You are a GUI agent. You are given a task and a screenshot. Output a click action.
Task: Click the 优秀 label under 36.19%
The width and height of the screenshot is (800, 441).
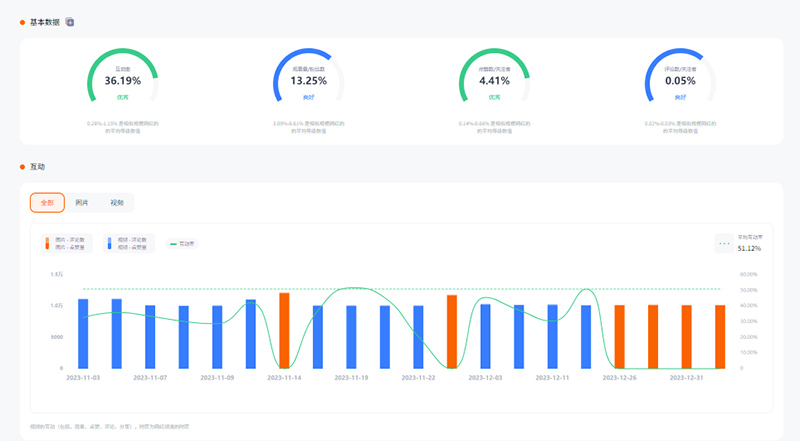pos(122,97)
